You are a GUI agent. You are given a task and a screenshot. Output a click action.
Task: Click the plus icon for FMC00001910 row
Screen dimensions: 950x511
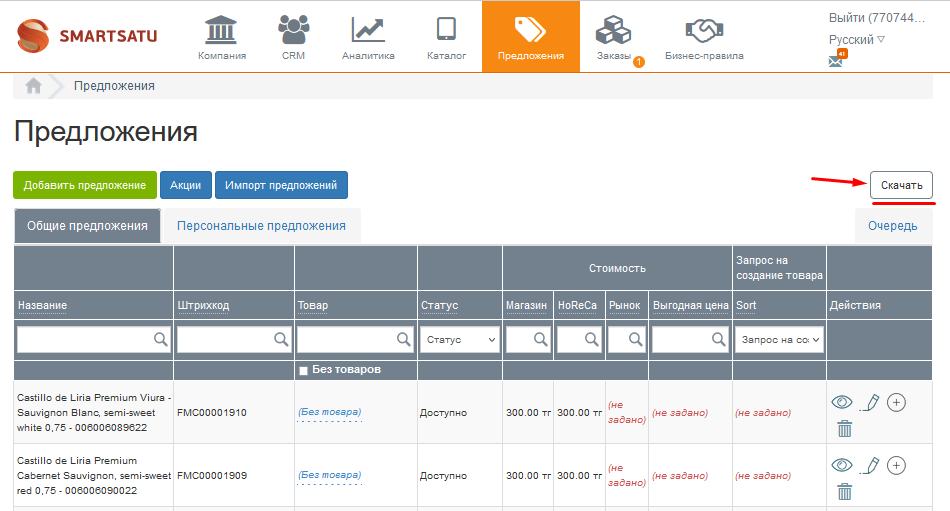coord(896,402)
